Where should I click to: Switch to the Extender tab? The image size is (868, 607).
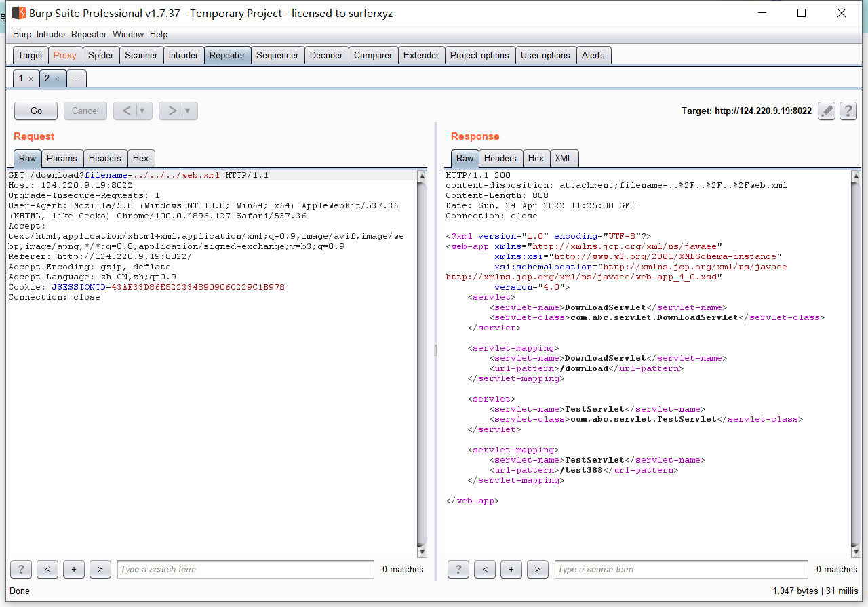click(x=421, y=55)
